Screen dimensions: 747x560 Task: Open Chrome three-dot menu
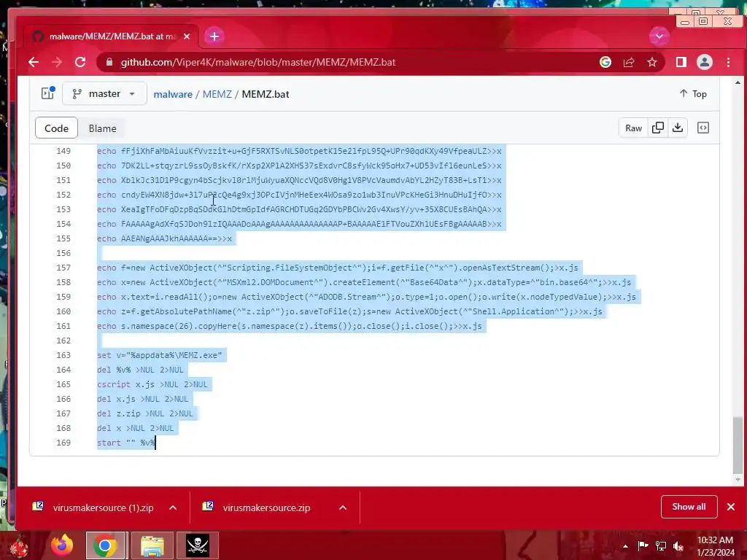729,63
